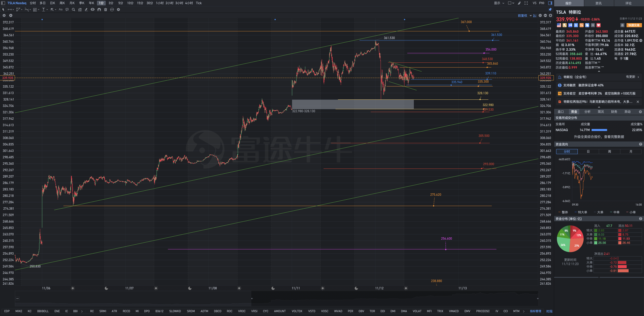Image resolution: width=644 pixels, height=316 pixels.
Task: Click the blue tag badge icon
Action: [x=587, y=25]
